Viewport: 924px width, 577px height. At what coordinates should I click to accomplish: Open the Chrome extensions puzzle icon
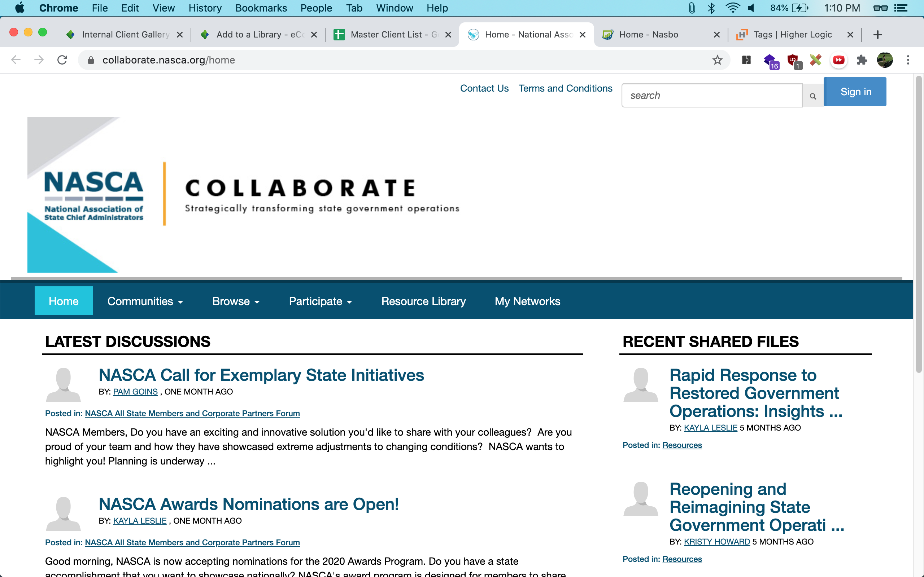point(862,60)
